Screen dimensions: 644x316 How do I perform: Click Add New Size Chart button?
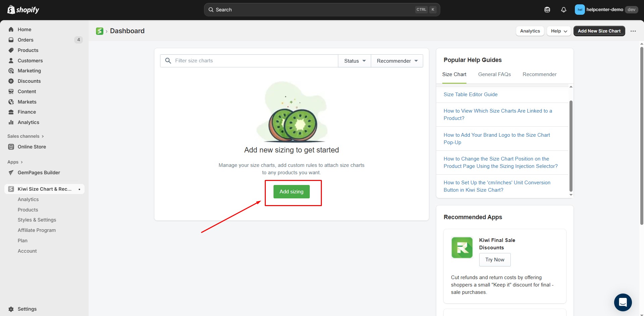pos(599,31)
